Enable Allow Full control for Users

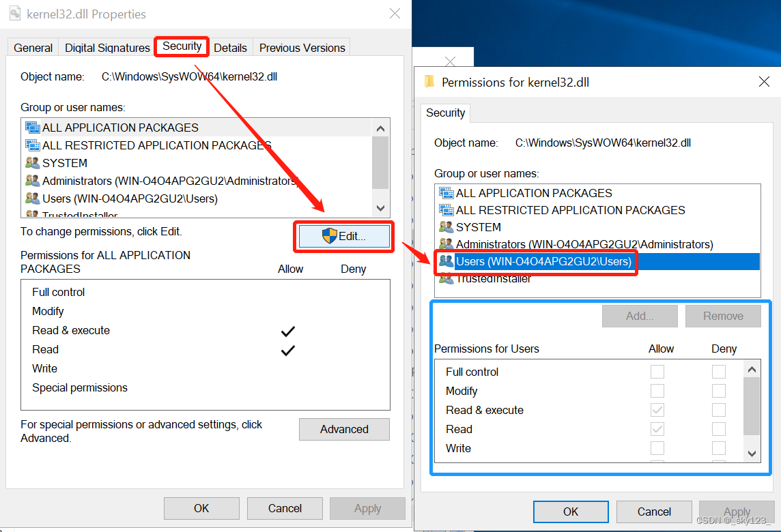click(657, 372)
